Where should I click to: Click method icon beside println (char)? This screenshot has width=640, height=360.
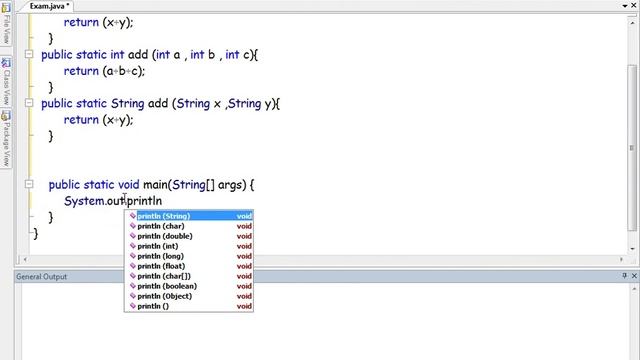click(x=133, y=226)
